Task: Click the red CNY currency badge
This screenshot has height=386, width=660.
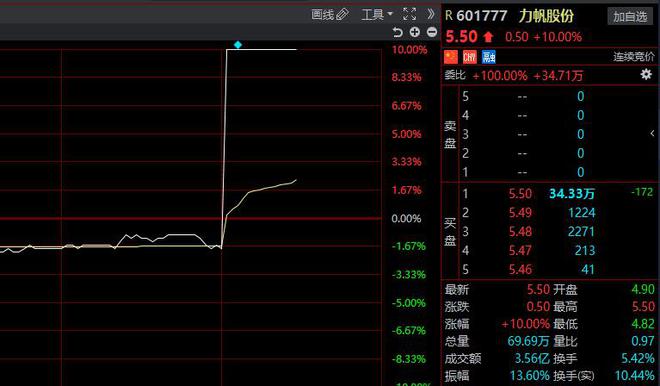Action: (470, 57)
